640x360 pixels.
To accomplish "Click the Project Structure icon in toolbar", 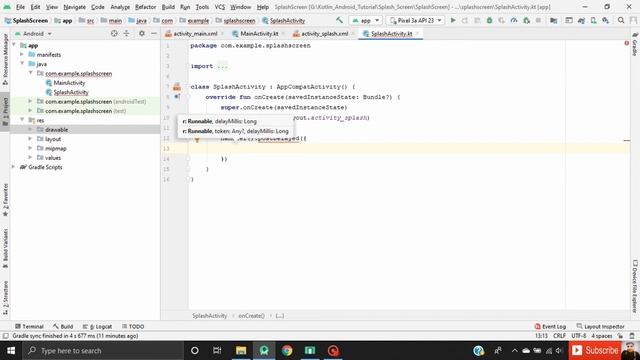I will tap(553, 20).
